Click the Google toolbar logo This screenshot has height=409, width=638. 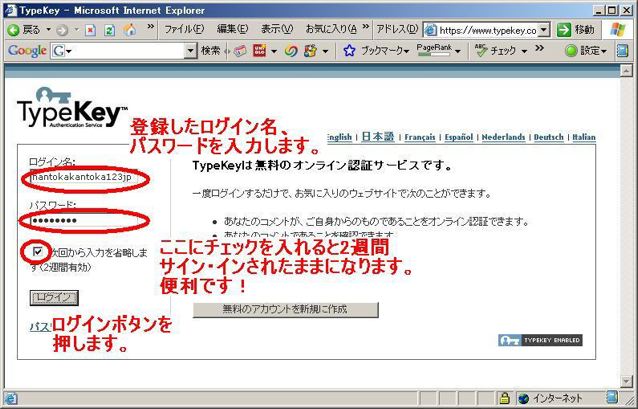point(27,51)
